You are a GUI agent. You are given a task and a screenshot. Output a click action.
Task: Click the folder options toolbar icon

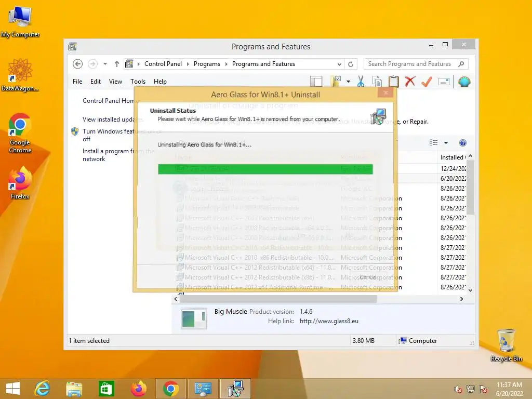(336, 82)
